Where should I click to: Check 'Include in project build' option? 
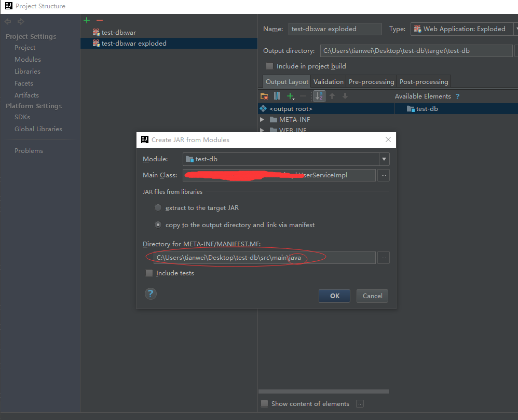pos(269,66)
